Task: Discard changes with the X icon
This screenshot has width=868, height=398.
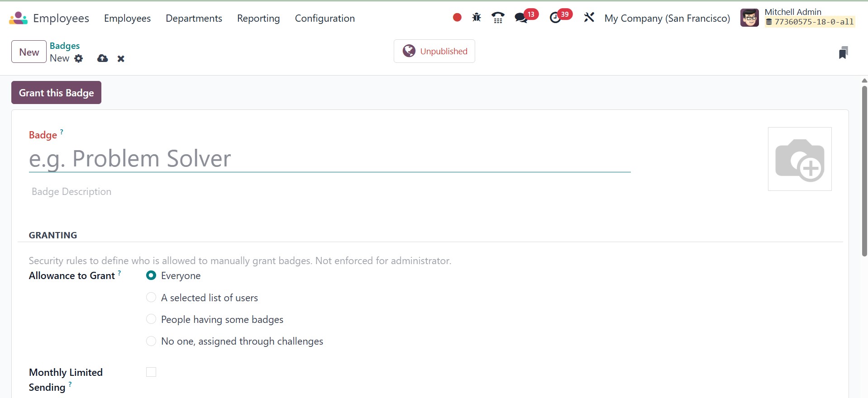Action: pos(121,59)
